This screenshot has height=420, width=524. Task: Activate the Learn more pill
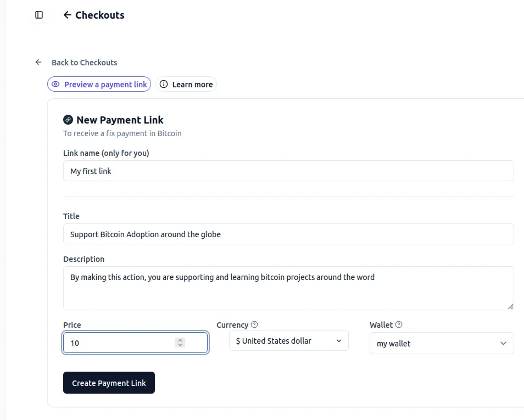click(186, 84)
